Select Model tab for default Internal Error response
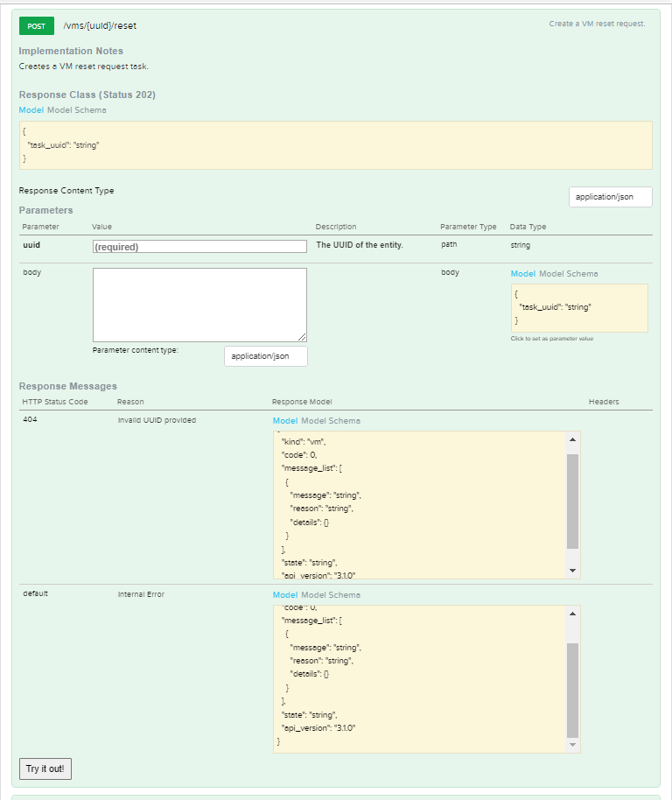Image resolution: width=672 pixels, height=800 pixels. (x=285, y=595)
